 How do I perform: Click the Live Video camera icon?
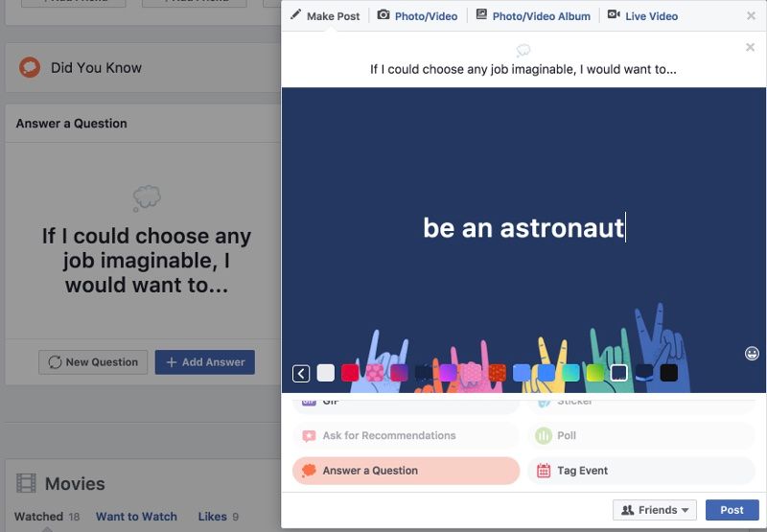click(x=614, y=15)
